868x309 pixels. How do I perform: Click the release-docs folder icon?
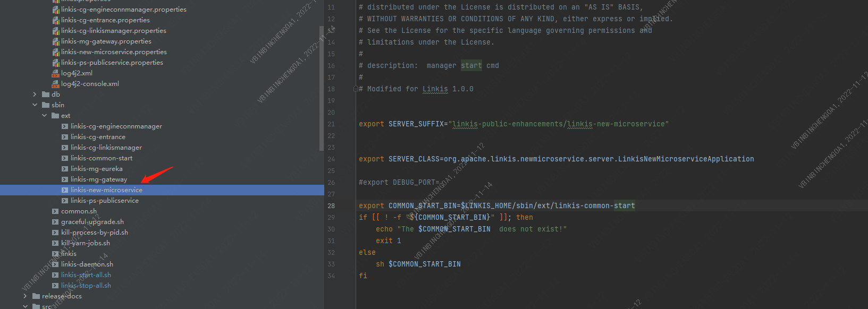(36, 296)
